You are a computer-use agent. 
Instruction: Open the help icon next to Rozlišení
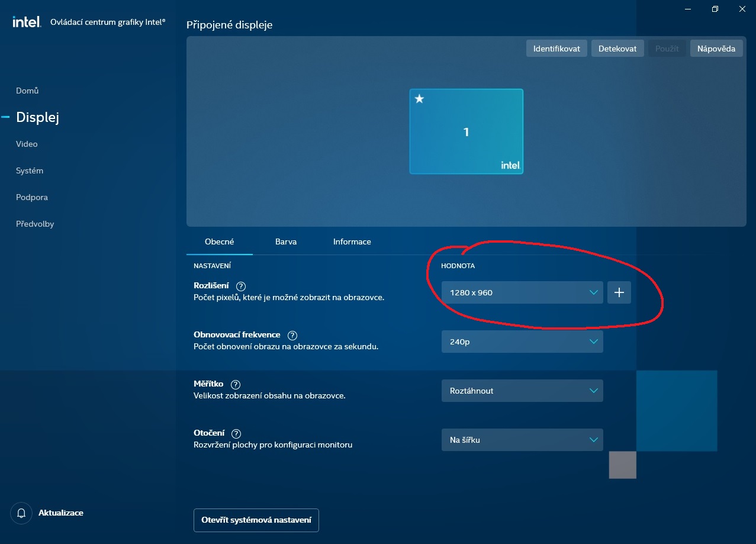(240, 286)
